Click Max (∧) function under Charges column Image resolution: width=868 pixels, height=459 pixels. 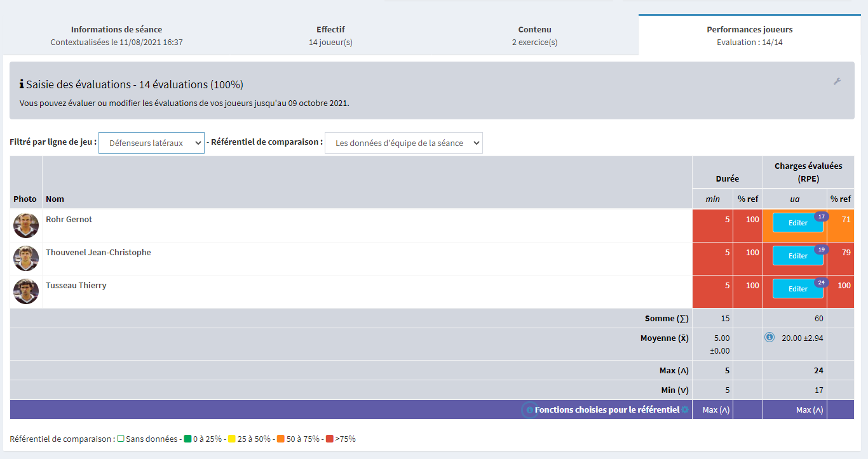pyautogui.click(x=810, y=409)
